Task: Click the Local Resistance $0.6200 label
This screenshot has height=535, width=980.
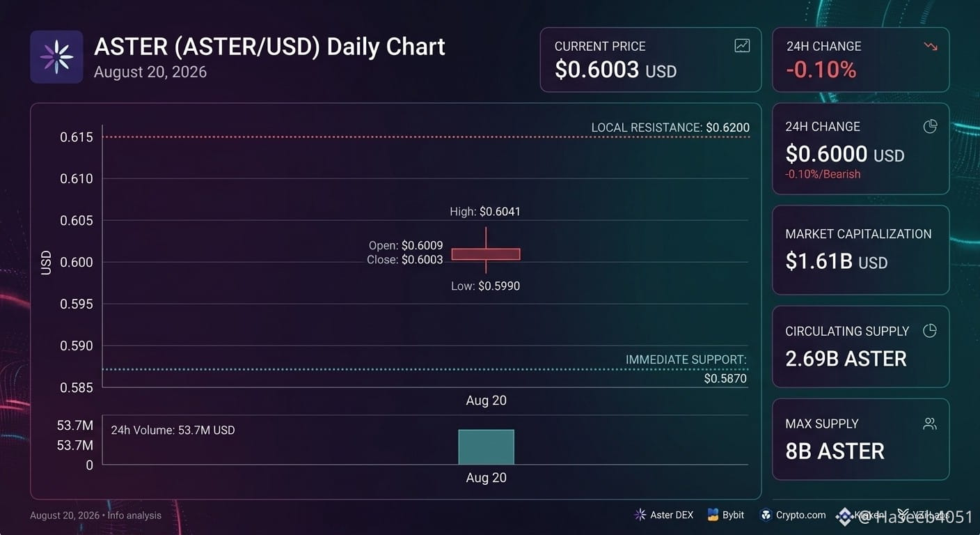Action: tap(670, 127)
